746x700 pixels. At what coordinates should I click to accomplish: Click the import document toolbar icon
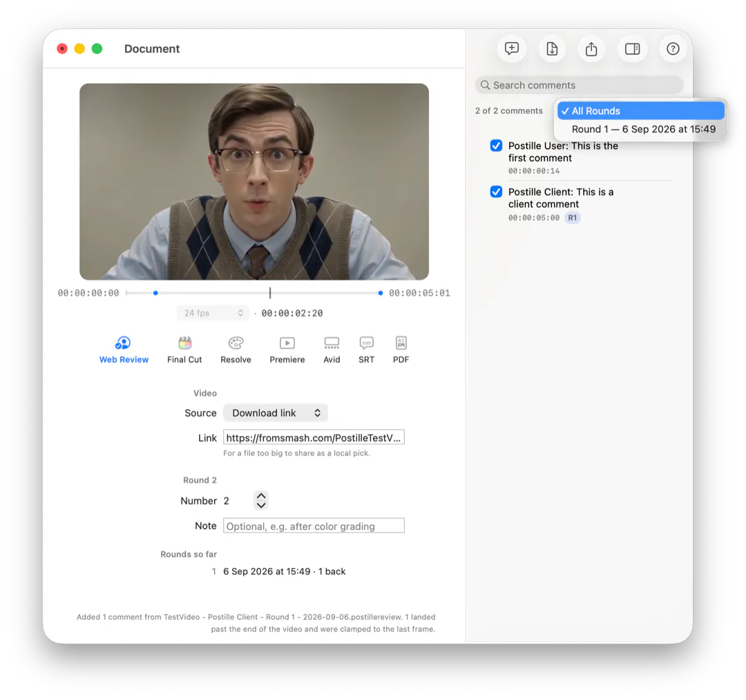[552, 48]
